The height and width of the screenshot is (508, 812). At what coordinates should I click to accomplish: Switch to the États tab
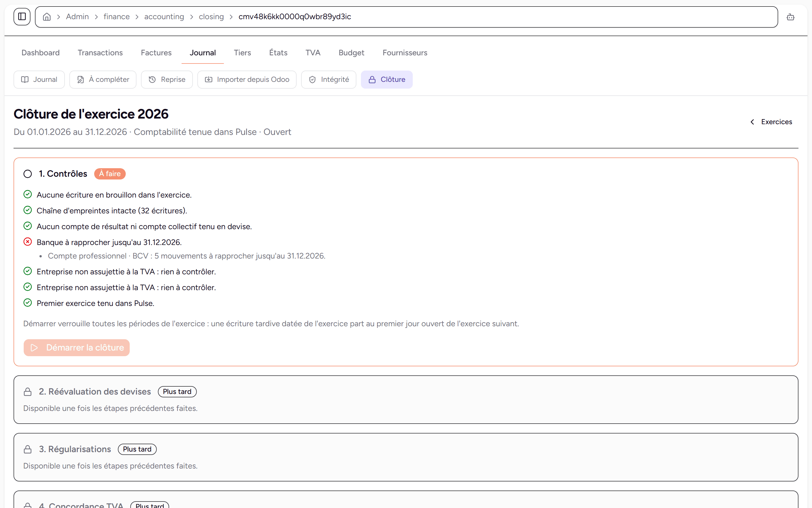coord(278,53)
